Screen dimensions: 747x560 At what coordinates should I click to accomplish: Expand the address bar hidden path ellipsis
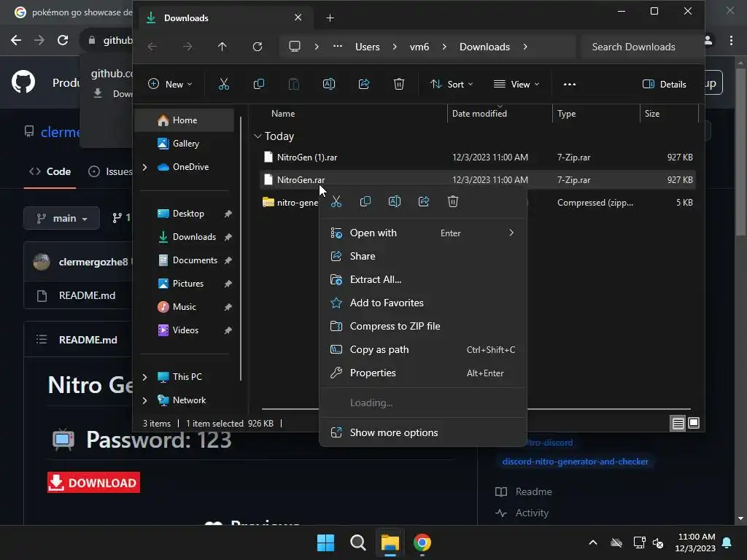click(337, 47)
